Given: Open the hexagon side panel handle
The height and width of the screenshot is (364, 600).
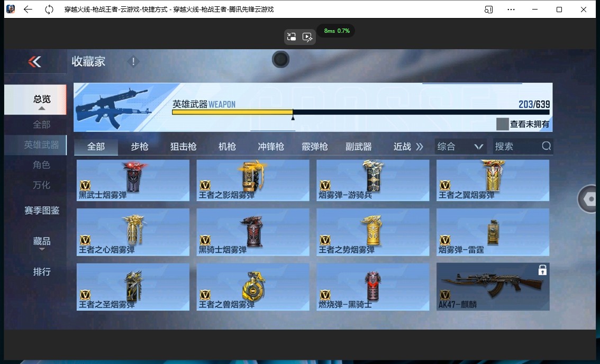Looking at the screenshot, I should click(x=588, y=199).
